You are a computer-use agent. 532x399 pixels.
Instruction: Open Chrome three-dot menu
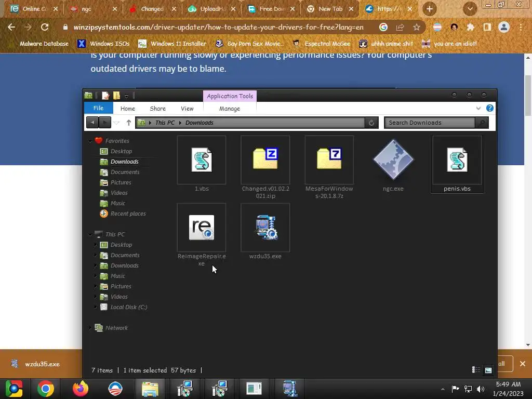tap(521, 27)
